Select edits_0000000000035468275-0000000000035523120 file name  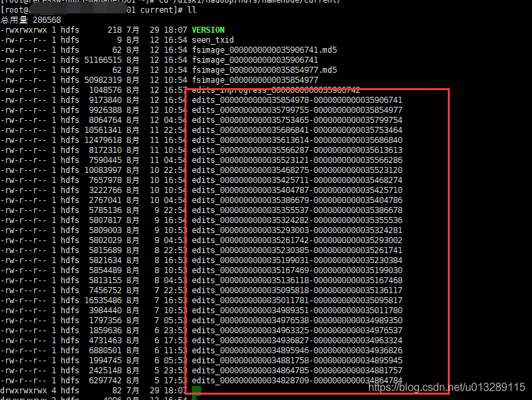(297, 170)
